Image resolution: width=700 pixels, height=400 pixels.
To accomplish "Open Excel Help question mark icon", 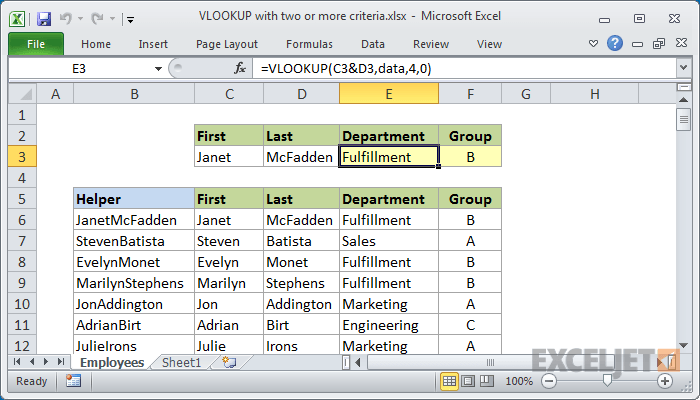I will point(615,44).
